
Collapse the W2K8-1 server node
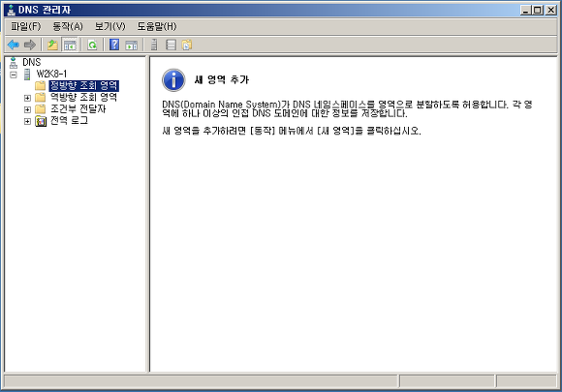click(14, 75)
